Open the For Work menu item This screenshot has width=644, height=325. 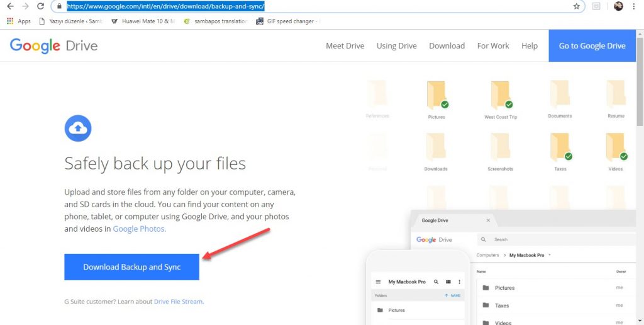tap(493, 46)
